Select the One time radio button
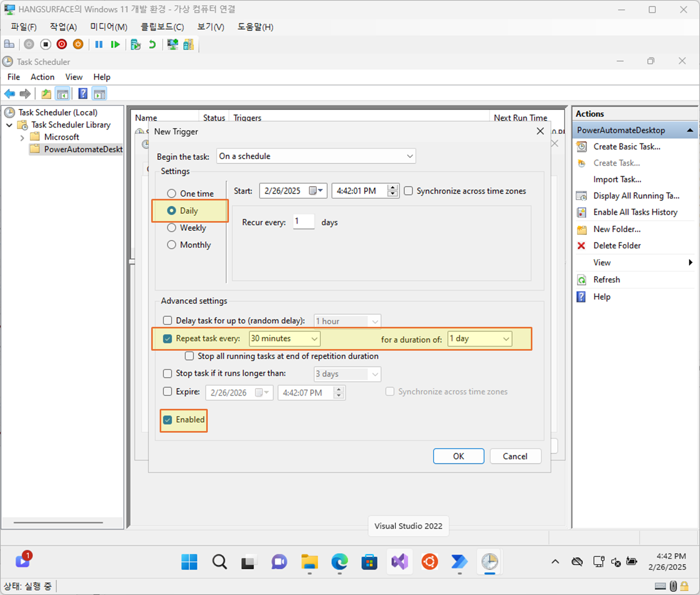 [x=171, y=194]
